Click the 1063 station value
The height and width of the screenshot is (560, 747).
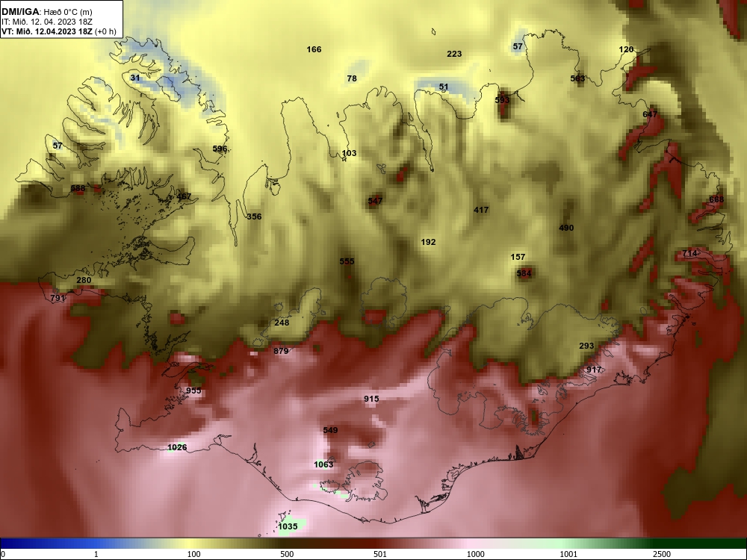(x=323, y=464)
